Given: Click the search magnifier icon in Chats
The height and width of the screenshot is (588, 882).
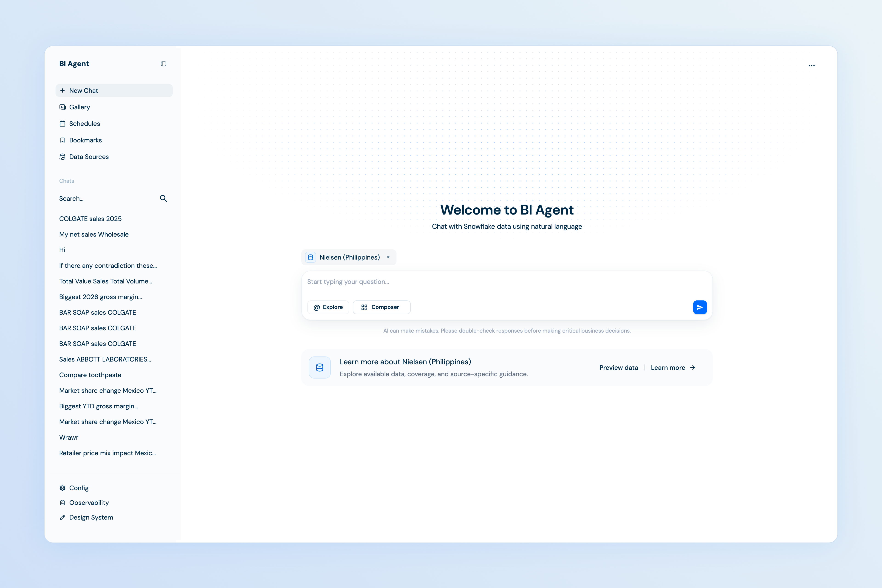Looking at the screenshot, I should click(164, 198).
